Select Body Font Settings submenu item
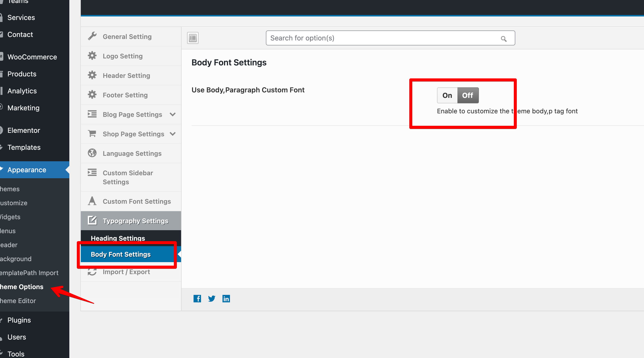The height and width of the screenshot is (358, 644). pos(120,254)
